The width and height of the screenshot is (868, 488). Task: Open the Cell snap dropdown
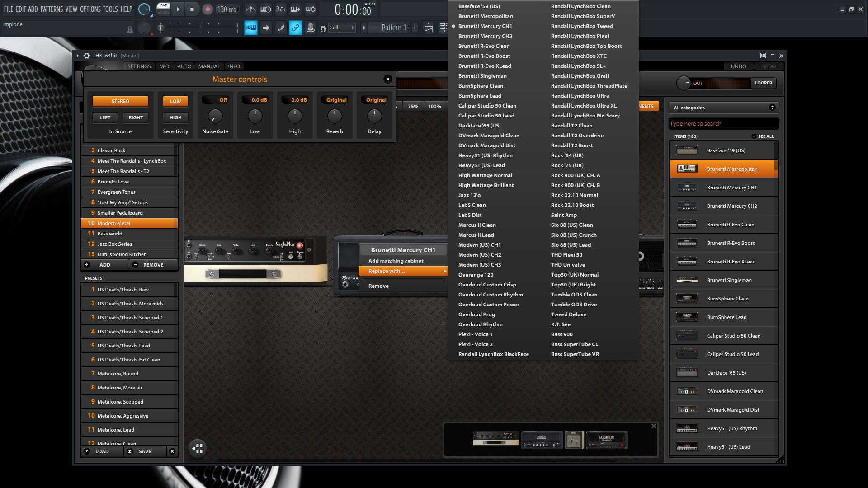tap(342, 28)
